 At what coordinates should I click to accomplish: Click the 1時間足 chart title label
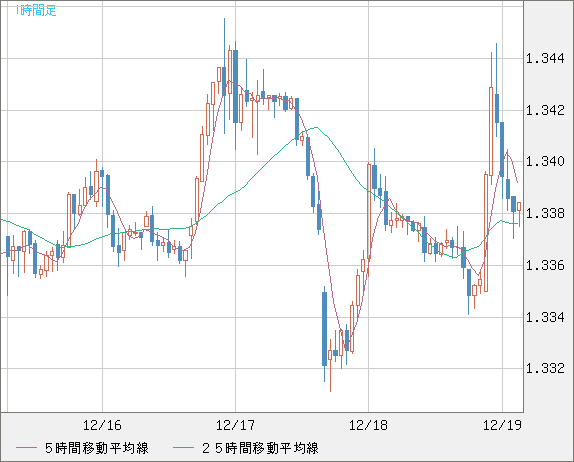(36, 11)
